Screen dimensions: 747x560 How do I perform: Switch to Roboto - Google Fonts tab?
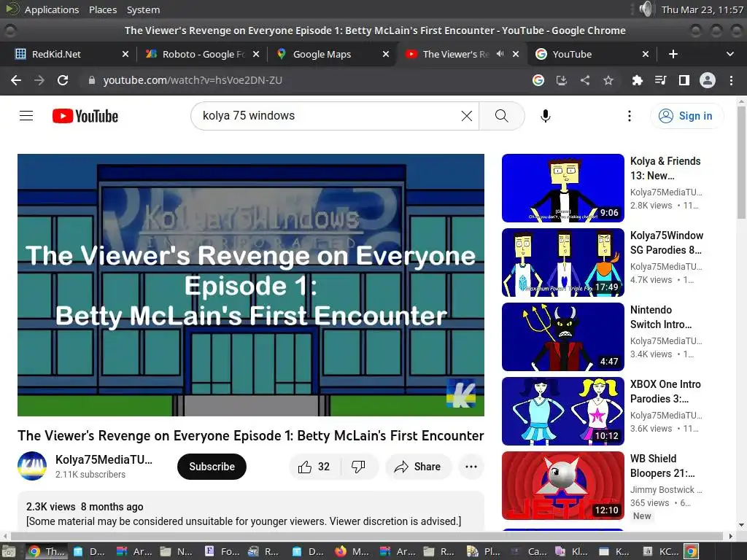pyautogui.click(x=203, y=54)
